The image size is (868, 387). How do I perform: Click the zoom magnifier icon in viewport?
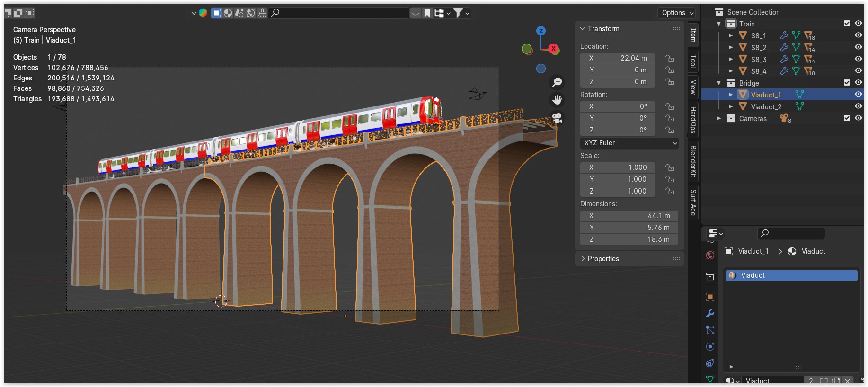tap(557, 82)
